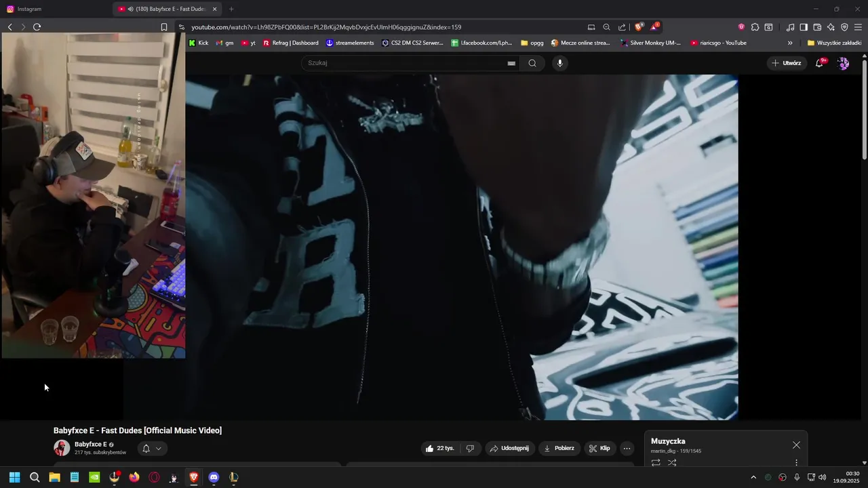Click the Utwórz create button
Viewport: 868px width, 488px height.
[787, 63]
